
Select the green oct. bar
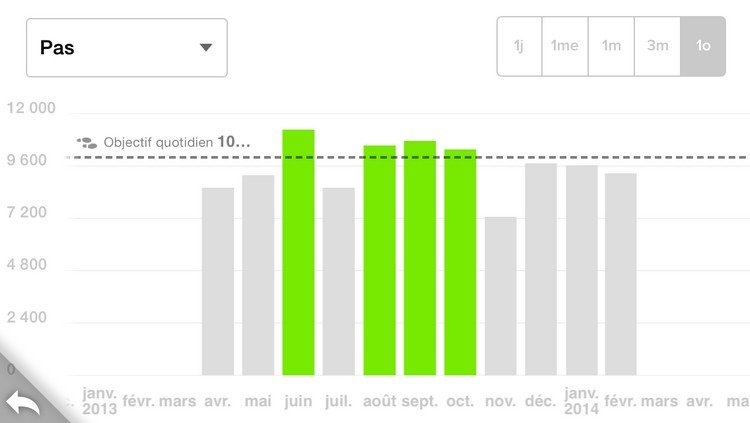(460, 262)
